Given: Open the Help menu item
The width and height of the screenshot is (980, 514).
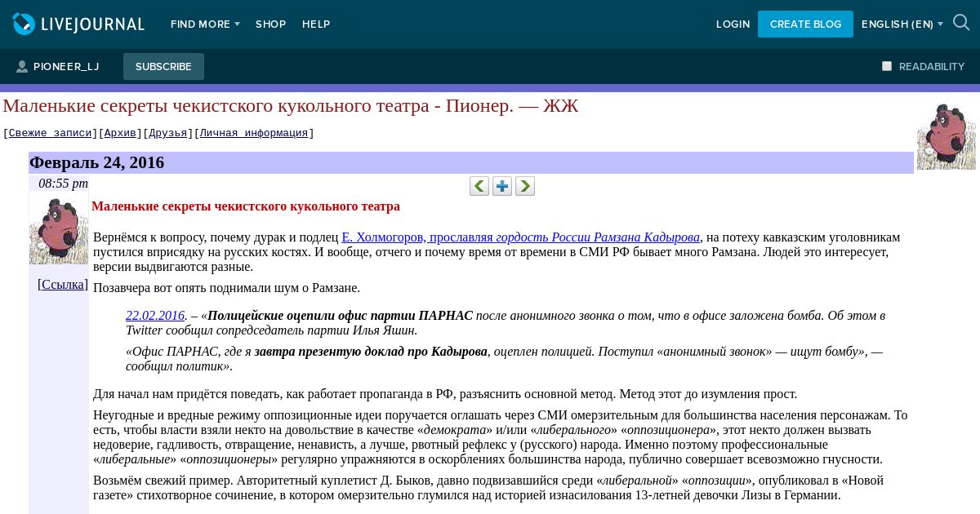Looking at the screenshot, I should (x=316, y=24).
